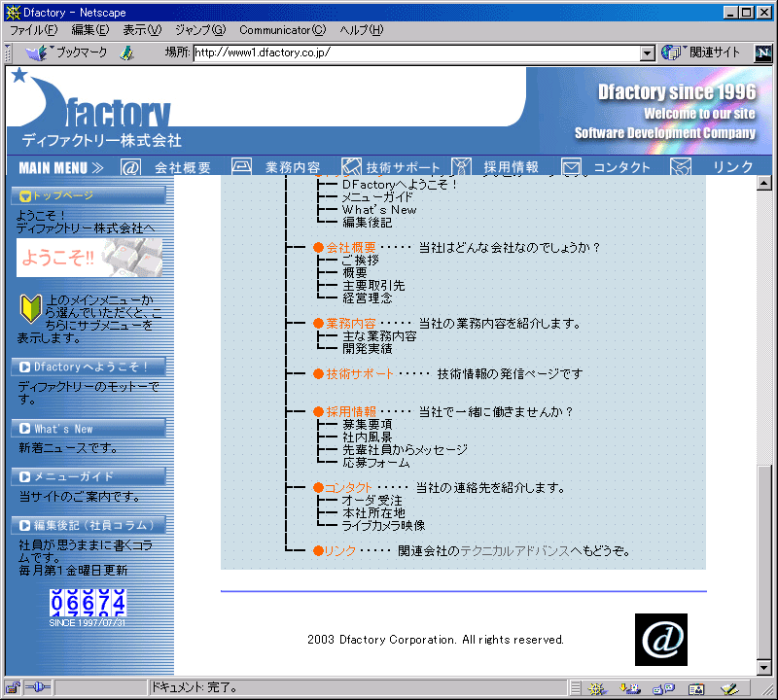The image size is (778, 700).
Task: Click the ドキュメント: 完了。 status text
Action: pos(194,687)
